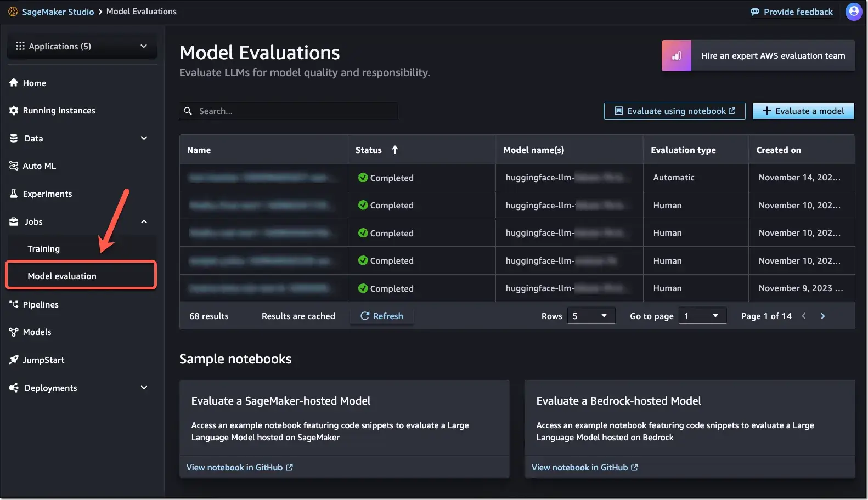Open the Rows per page dropdown

tap(590, 316)
